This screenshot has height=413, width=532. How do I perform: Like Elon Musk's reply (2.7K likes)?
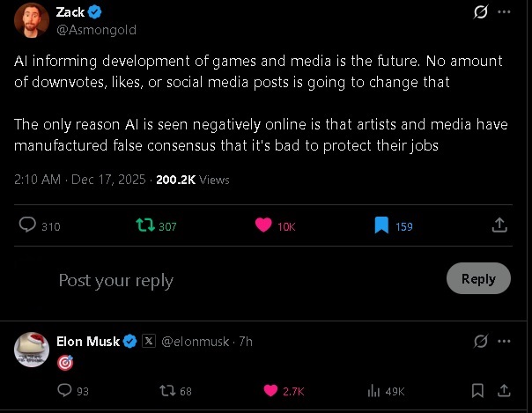[x=271, y=391]
